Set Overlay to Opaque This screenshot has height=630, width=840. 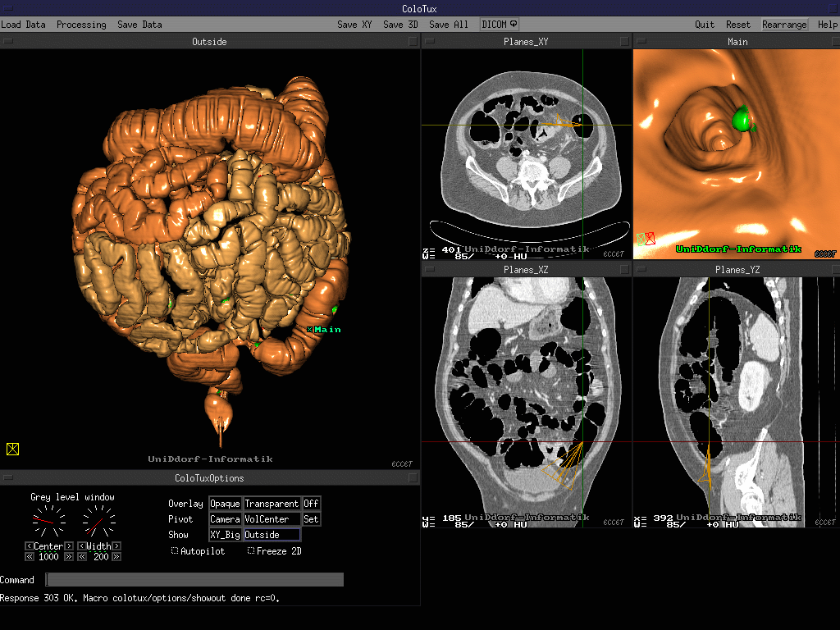(225, 504)
